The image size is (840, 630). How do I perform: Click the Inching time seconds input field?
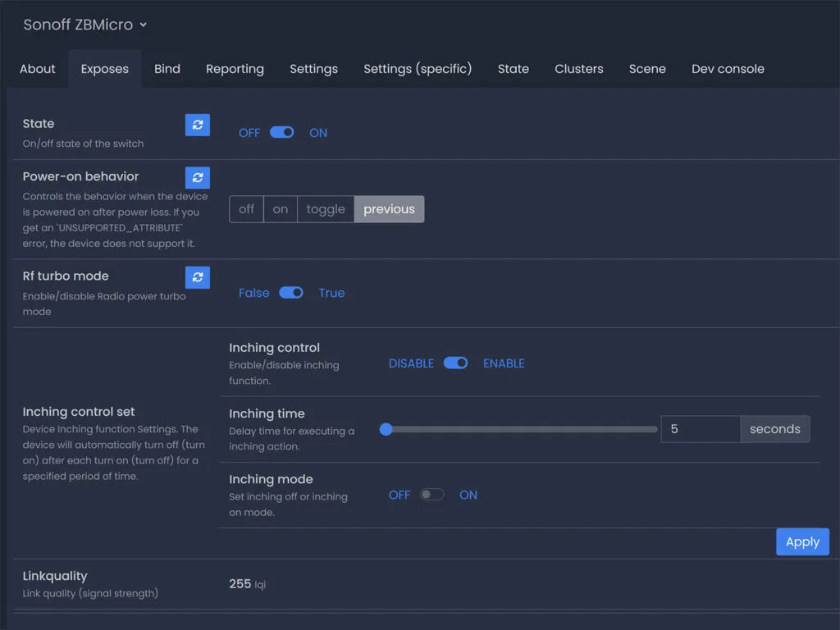coord(701,429)
